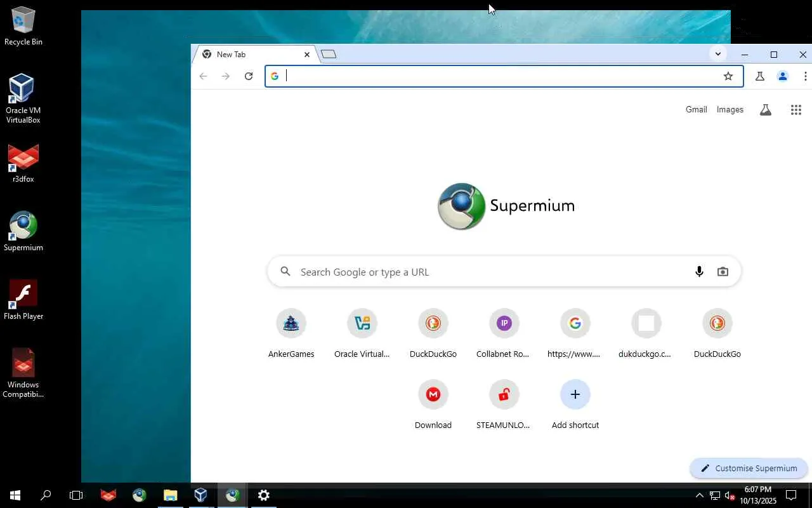Show hidden system tray icons
The height and width of the screenshot is (508, 812).
(699, 495)
